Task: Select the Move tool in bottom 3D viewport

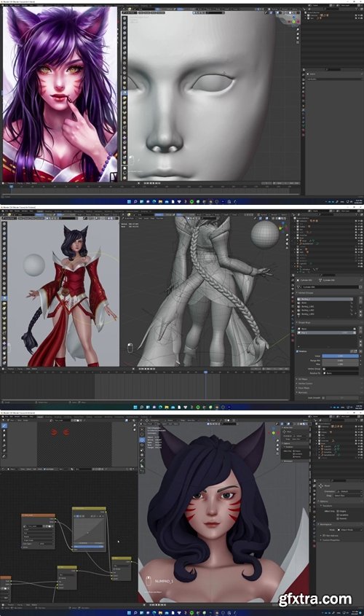Action: [x=143, y=440]
